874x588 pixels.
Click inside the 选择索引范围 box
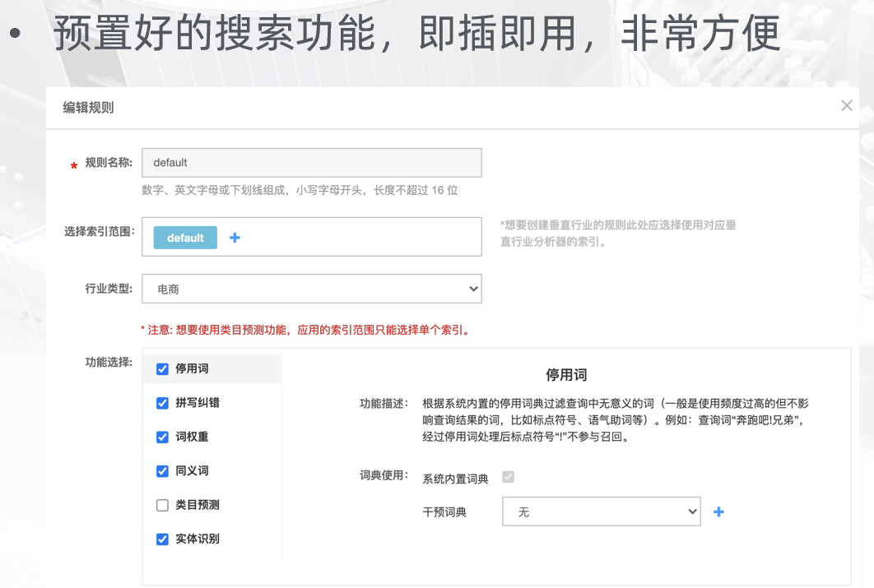point(312,237)
